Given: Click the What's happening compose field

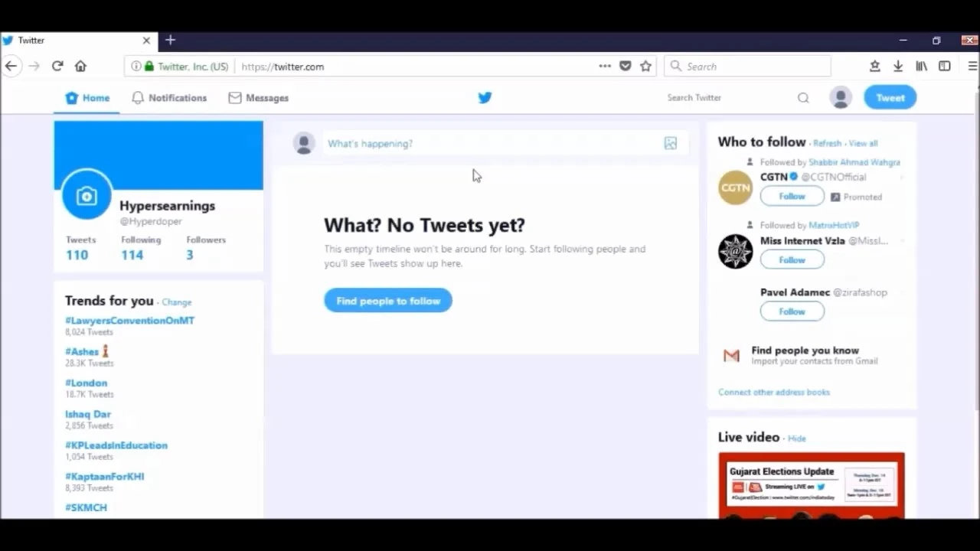Looking at the screenshot, I should click(492, 143).
